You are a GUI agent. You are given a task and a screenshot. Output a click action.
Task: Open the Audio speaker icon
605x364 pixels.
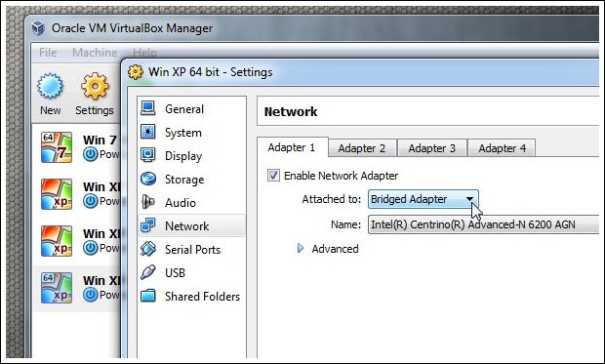click(x=147, y=202)
